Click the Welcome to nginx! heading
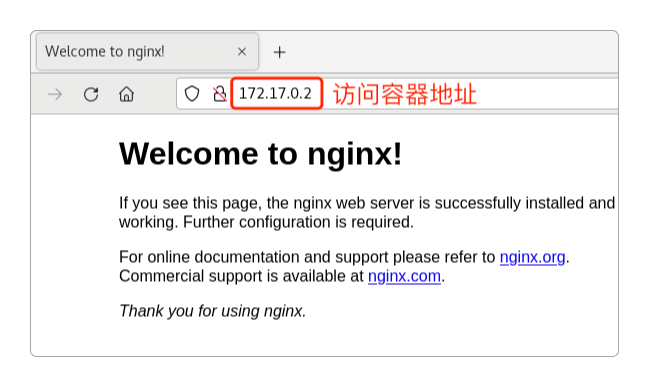The width and height of the screenshot is (649, 387). point(260,154)
